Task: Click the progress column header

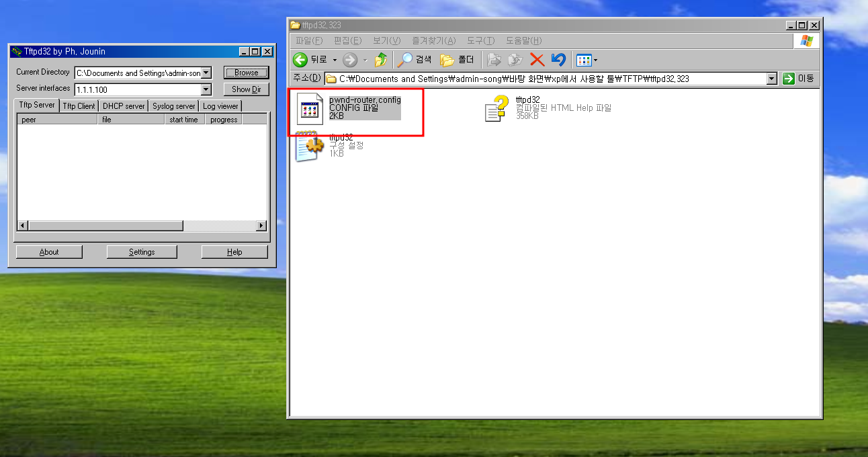Action: [224, 120]
